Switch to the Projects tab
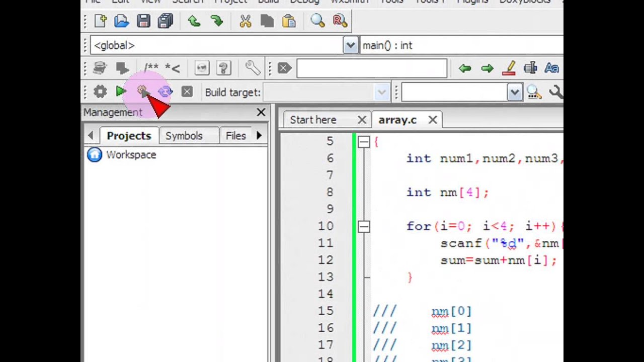The width and height of the screenshot is (644, 362). click(x=129, y=136)
